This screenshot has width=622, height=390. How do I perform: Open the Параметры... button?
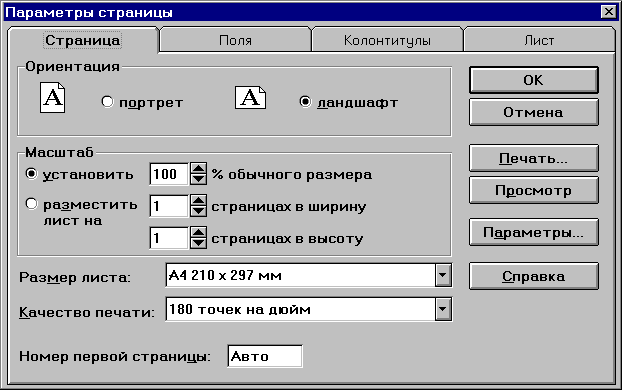coord(534,232)
